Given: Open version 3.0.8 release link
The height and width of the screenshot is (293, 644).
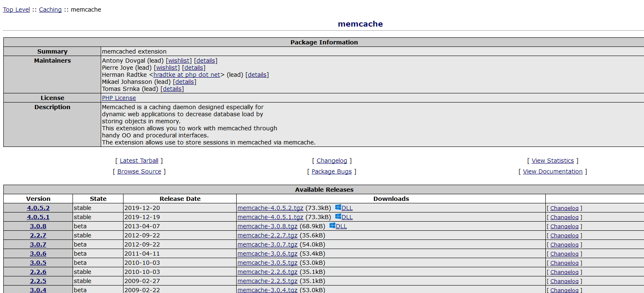Looking at the screenshot, I should point(38,226).
